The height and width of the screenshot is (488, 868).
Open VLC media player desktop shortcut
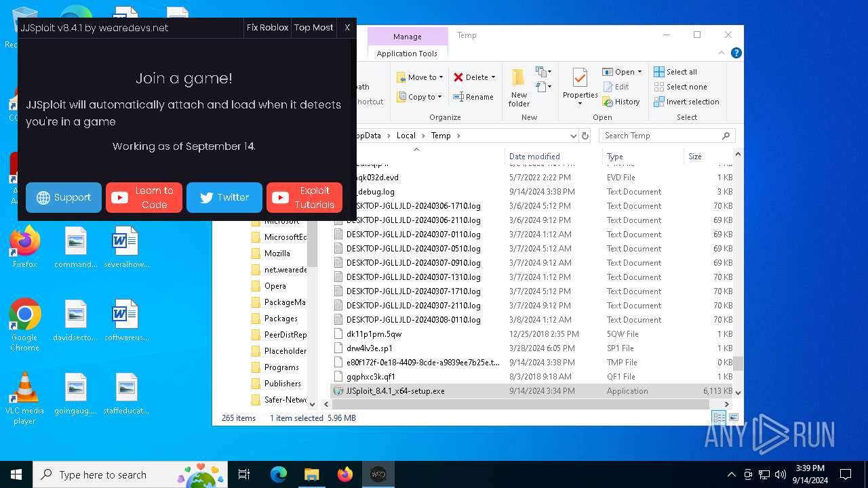(x=25, y=399)
